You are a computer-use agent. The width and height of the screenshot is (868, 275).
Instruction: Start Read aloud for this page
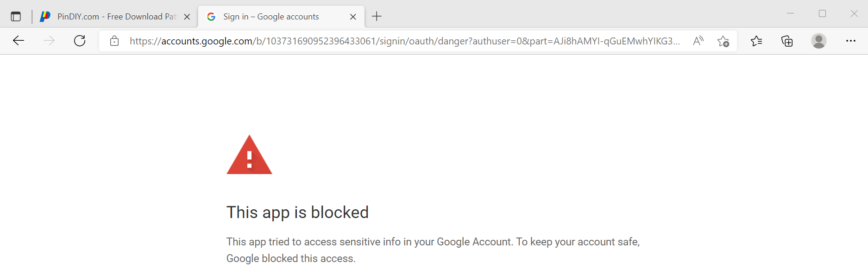pyautogui.click(x=698, y=41)
